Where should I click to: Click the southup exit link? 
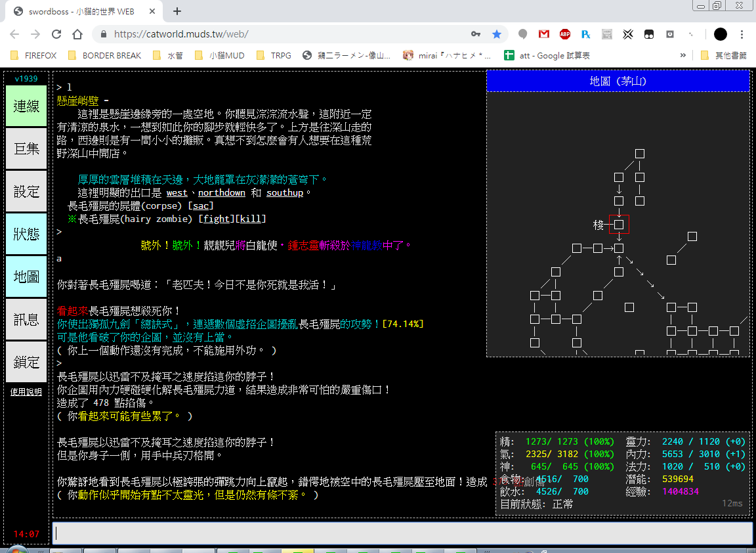tap(284, 192)
